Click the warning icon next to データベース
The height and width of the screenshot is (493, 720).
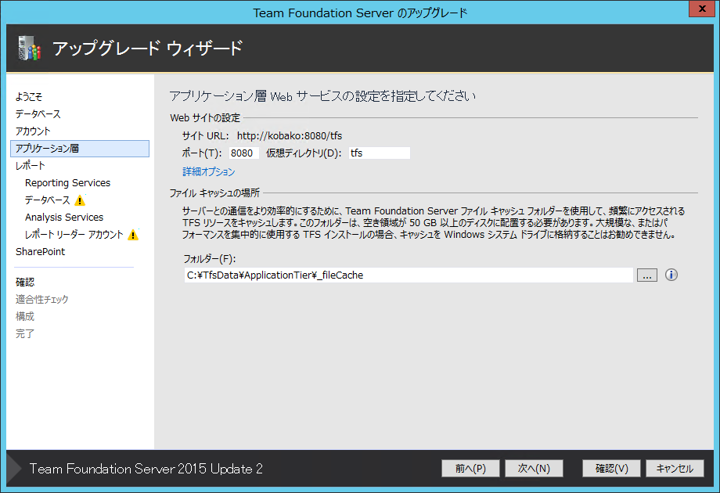(x=80, y=200)
